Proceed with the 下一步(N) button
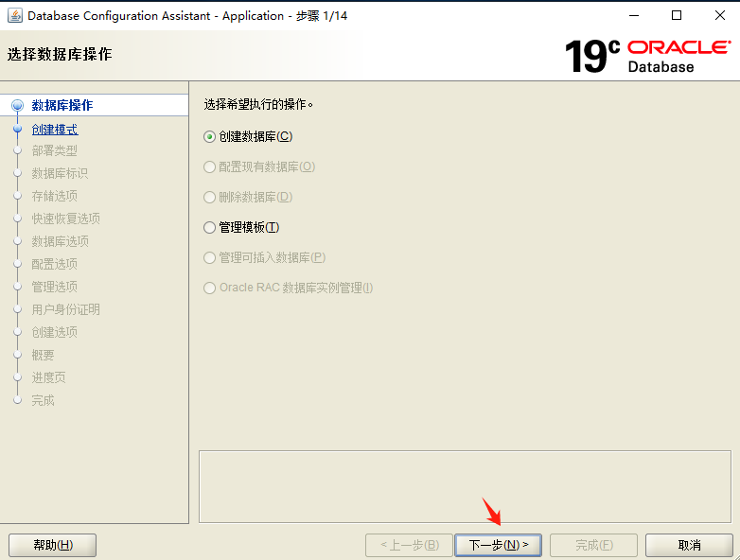 coord(499,546)
